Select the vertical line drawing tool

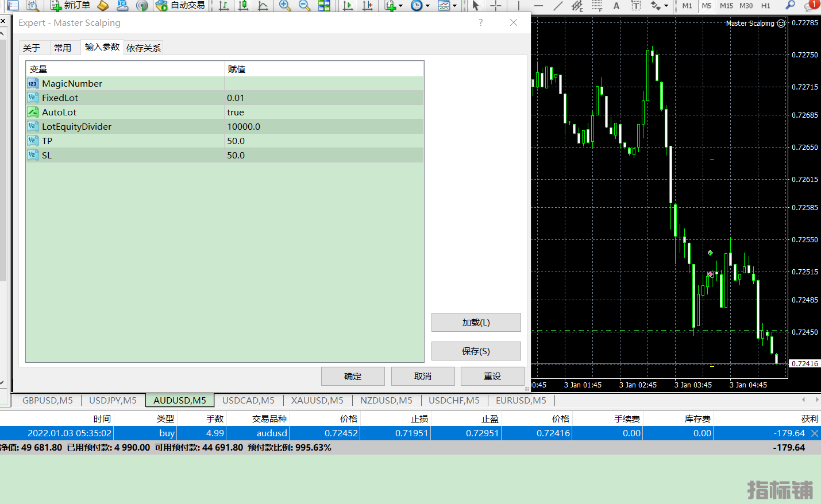[x=518, y=6]
